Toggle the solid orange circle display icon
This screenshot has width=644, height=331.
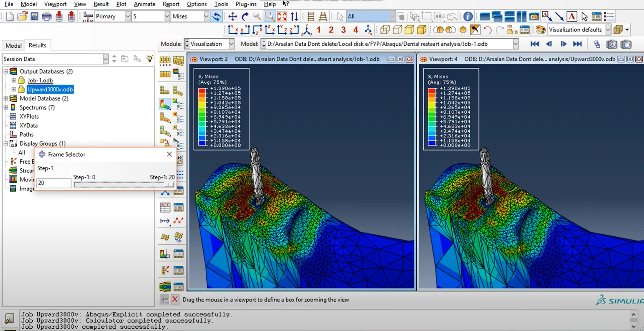coord(463,30)
